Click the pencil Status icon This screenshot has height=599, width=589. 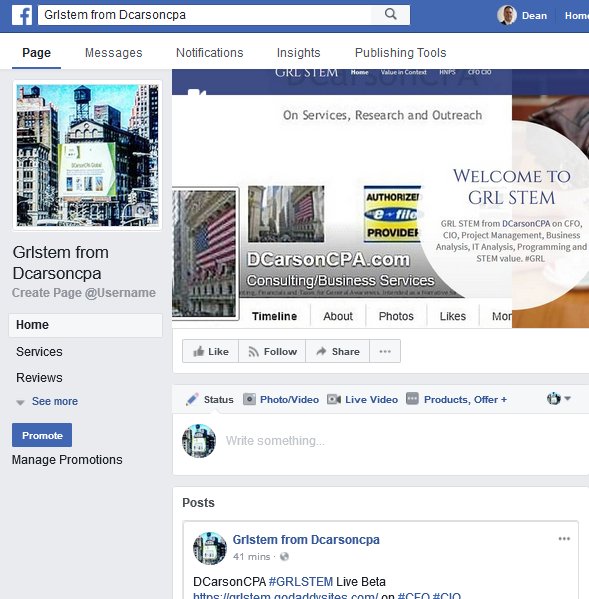tap(192, 399)
